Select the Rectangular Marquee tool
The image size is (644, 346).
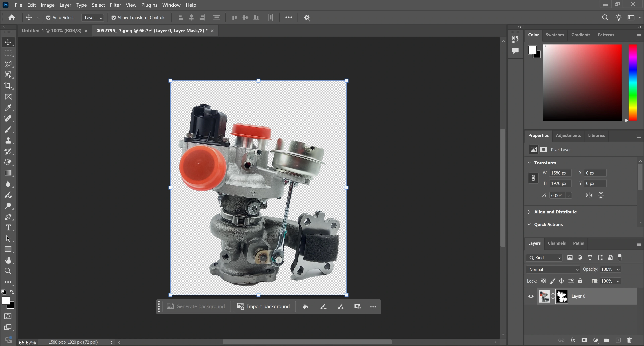point(8,53)
